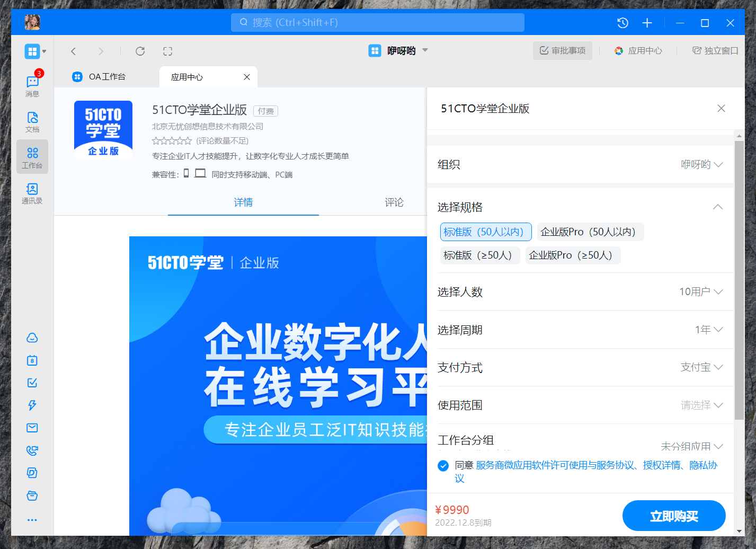
Task: Open the calendar icon in left sidebar
Action: coord(32,360)
